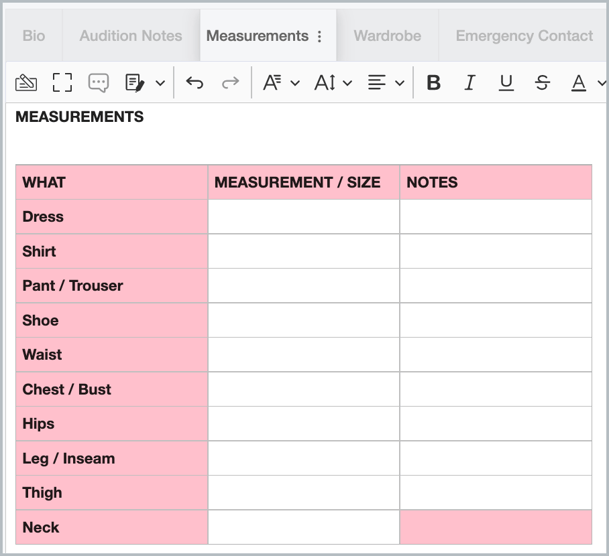Switch to the Wardrobe tab
This screenshot has width=609, height=556.
point(387,36)
